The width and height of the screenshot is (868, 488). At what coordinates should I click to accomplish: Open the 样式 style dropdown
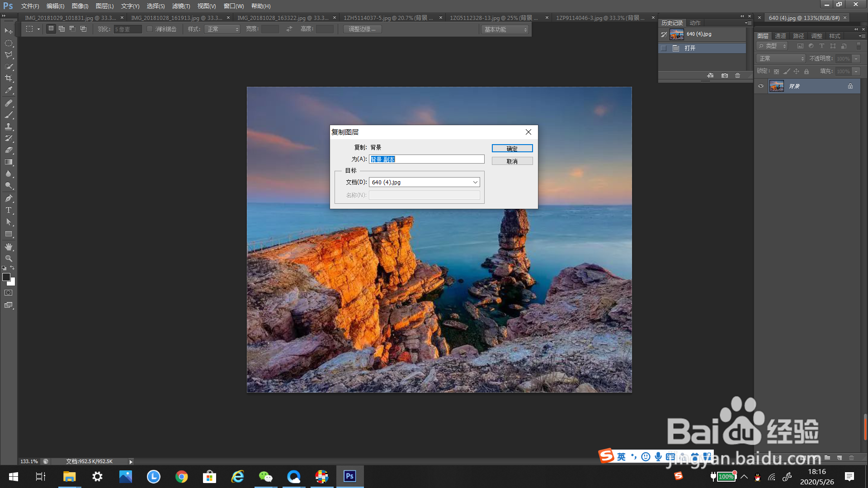click(x=222, y=29)
